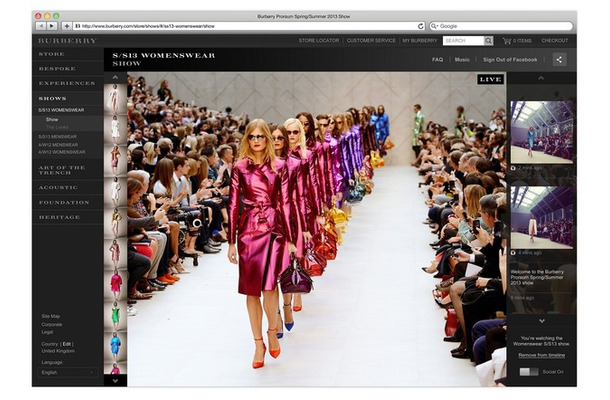Open the bright pink coat look thumbnail
610x400 pixels.
tap(116, 285)
